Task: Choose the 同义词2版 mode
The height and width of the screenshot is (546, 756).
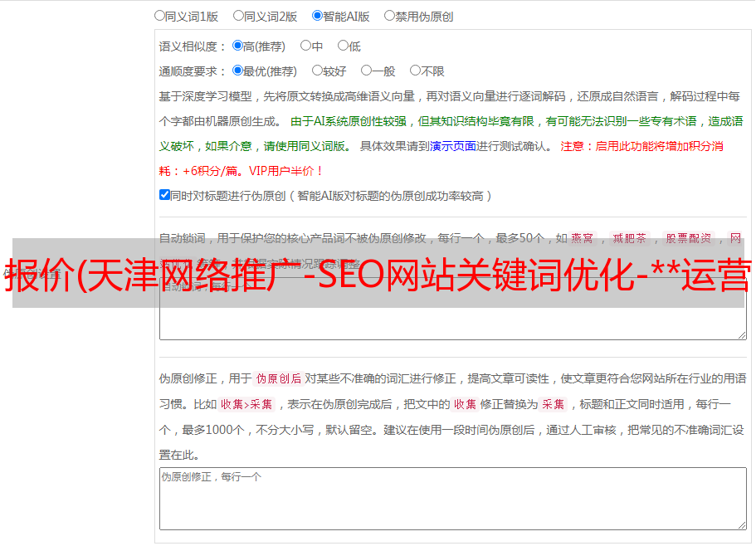Action: pyautogui.click(x=239, y=15)
